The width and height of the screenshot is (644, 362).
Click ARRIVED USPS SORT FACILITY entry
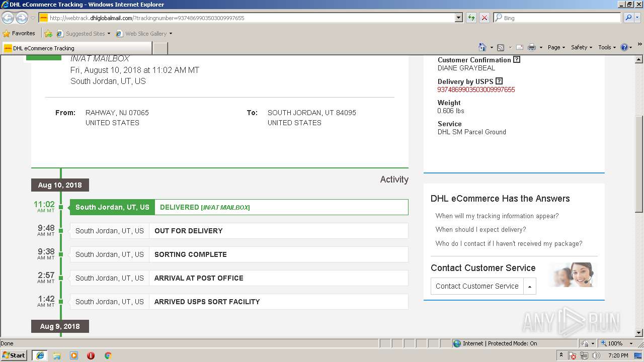point(239,302)
